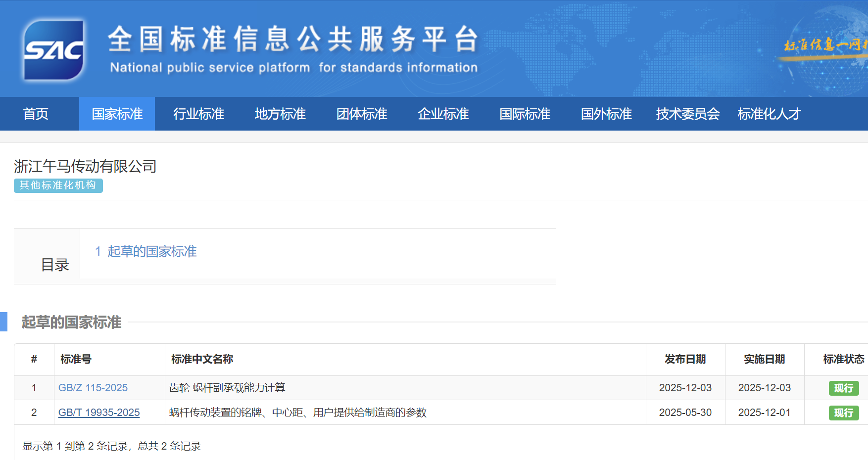Sort by 发布日期 column header
Image resolution: width=868 pixels, height=460 pixels.
(x=685, y=360)
